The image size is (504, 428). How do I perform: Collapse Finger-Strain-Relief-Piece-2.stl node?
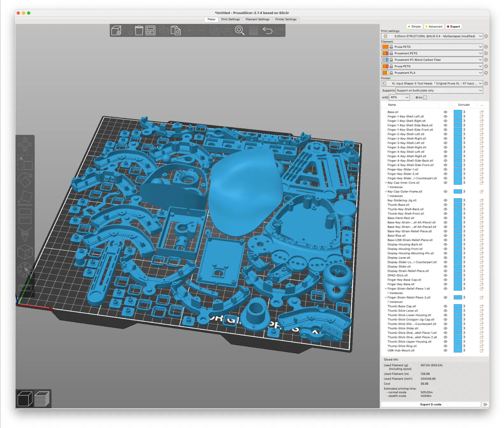coord(386,298)
